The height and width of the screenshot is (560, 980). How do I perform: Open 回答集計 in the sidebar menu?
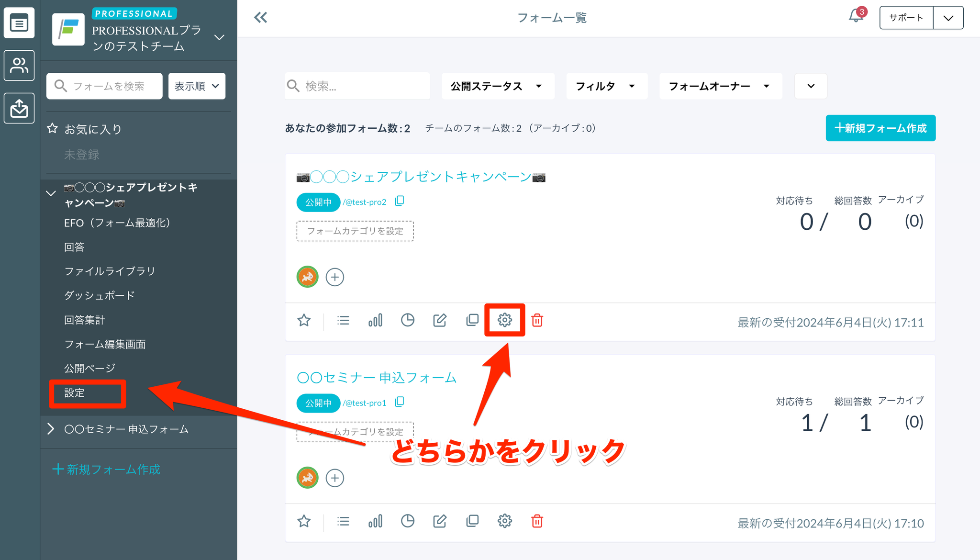85,320
